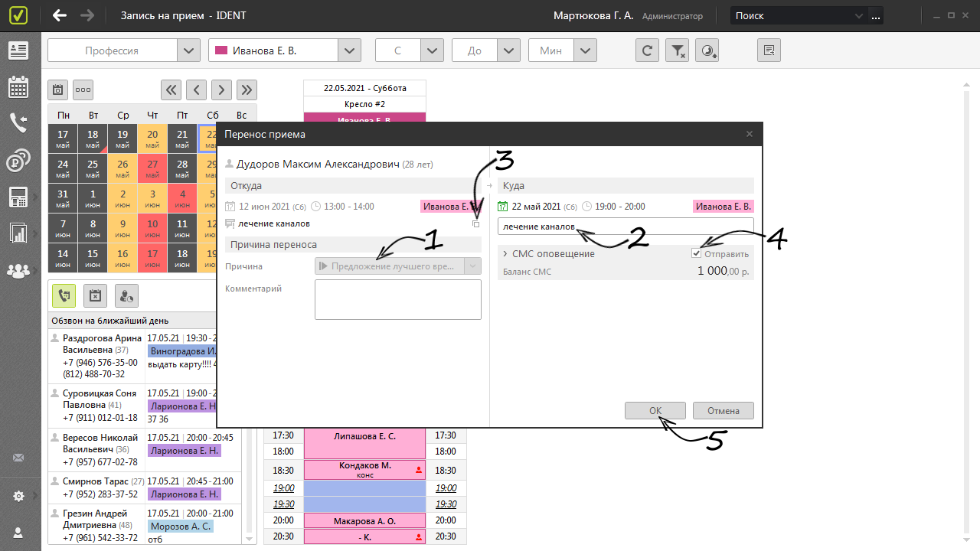Click the Комментарий text area

pyautogui.click(x=397, y=299)
